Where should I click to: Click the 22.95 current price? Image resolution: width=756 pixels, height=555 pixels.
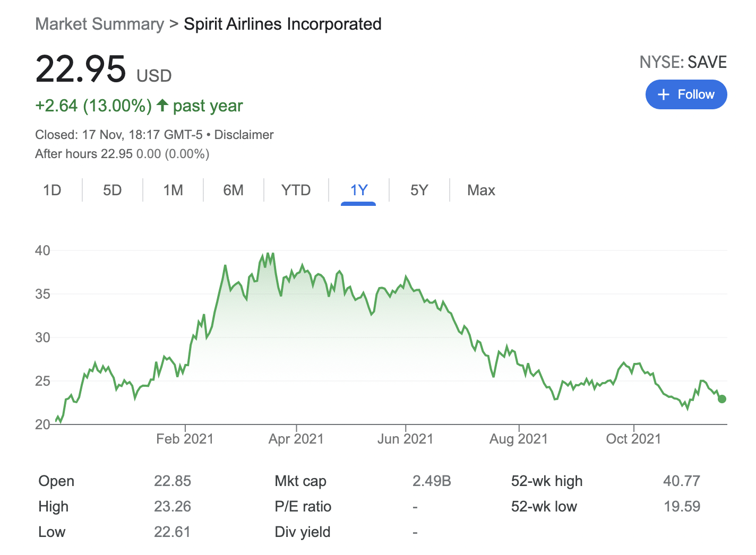pyautogui.click(x=81, y=69)
